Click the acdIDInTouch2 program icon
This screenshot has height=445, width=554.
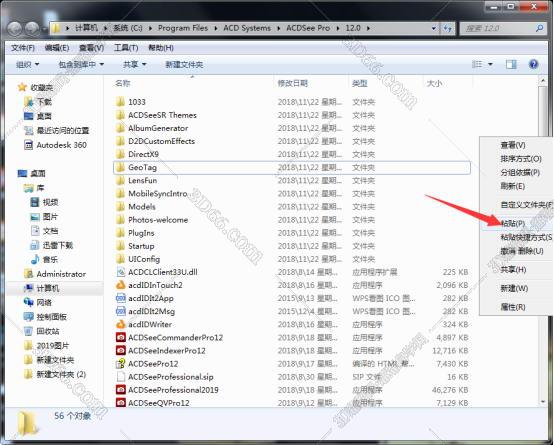click(x=121, y=285)
